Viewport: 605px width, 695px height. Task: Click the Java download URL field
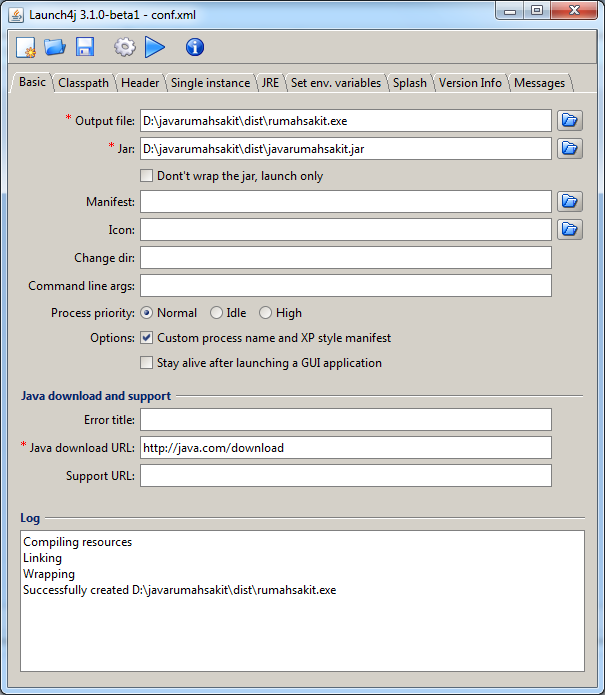tap(346, 448)
